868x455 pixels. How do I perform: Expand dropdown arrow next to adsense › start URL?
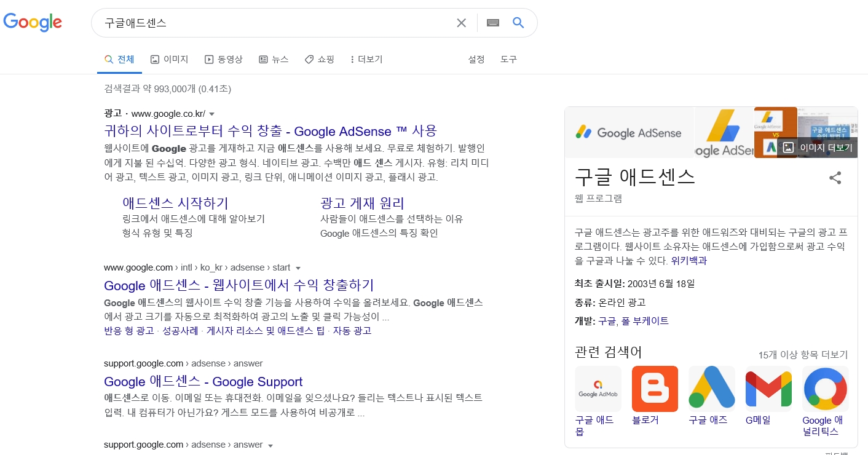[298, 268]
